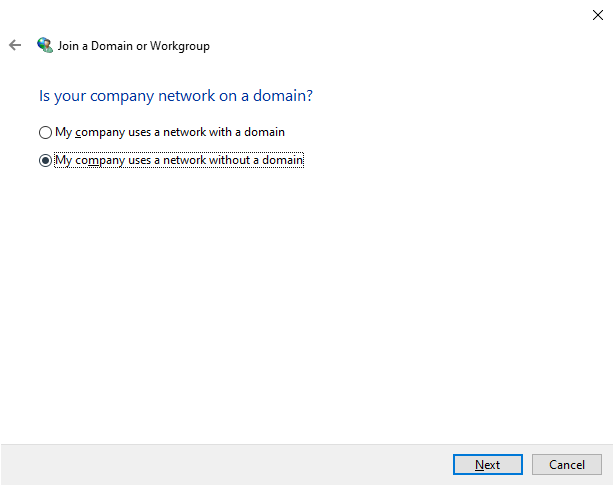Screen dimensions: 614x486
Task: Click the back arrow in the wizard header
Action: click(15, 45)
